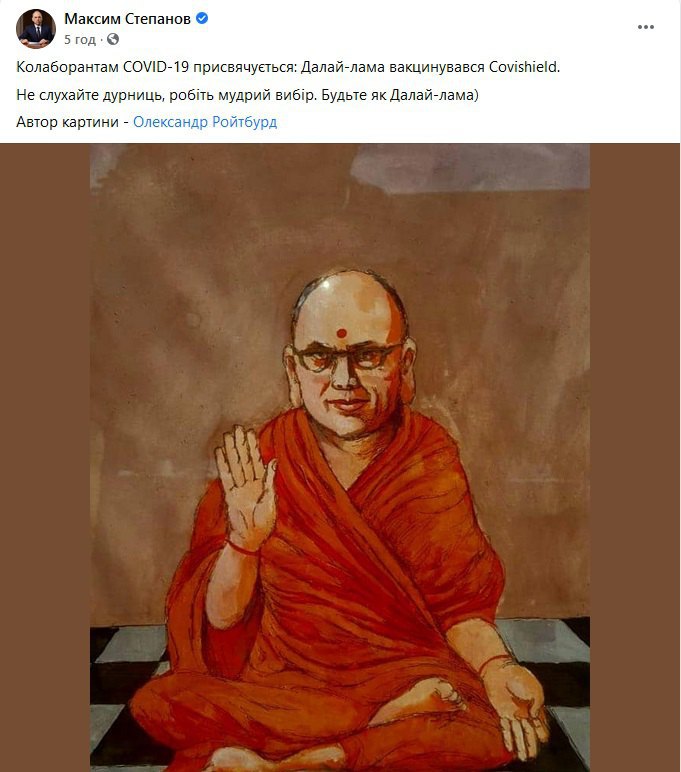The image size is (681, 772).
Task: Click the 'Автор картини' label text
Action: 67,122
